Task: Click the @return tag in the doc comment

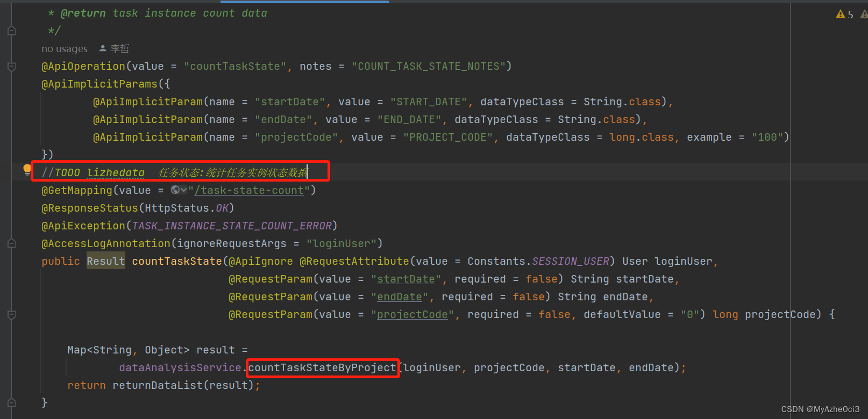Action: click(x=83, y=13)
